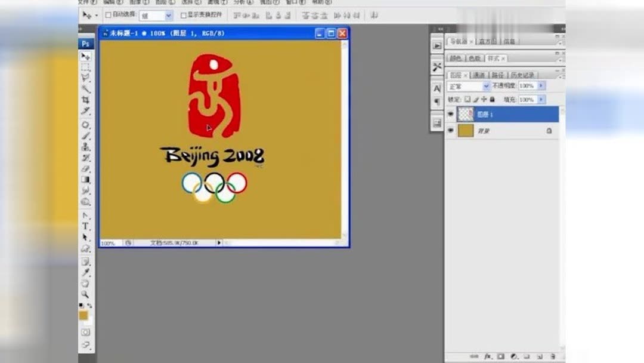Switch to the 历史记录 history tab
Screen dimensions: 644x363
(522, 75)
